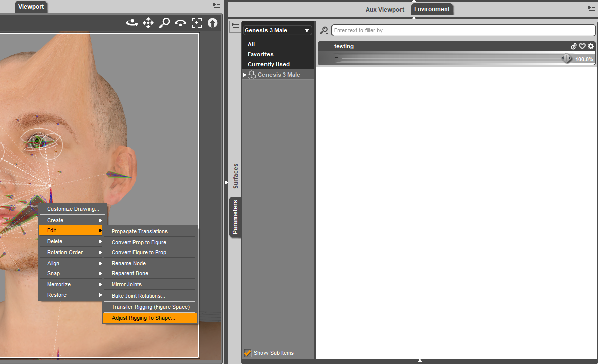
Task: Click the viewport zoom magnifier icon
Action: (x=164, y=23)
